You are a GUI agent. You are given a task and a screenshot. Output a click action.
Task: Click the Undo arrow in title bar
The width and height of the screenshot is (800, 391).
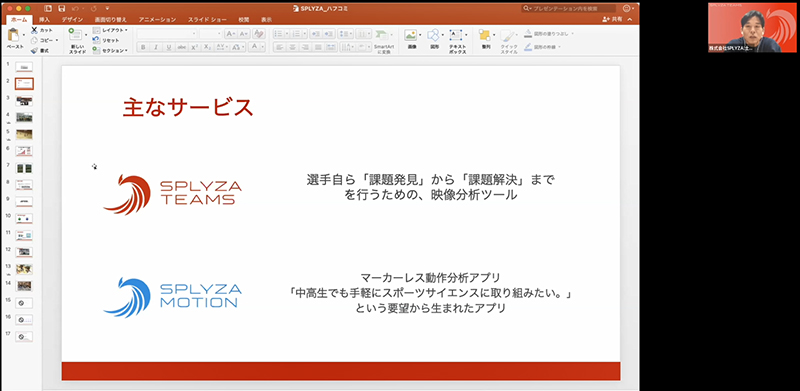pyautogui.click(x=76, y=9)
